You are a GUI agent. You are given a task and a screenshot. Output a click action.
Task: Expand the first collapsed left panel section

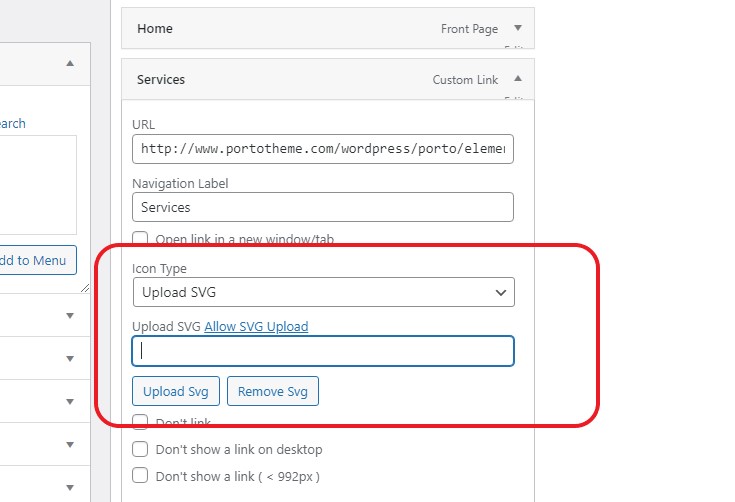70,315
